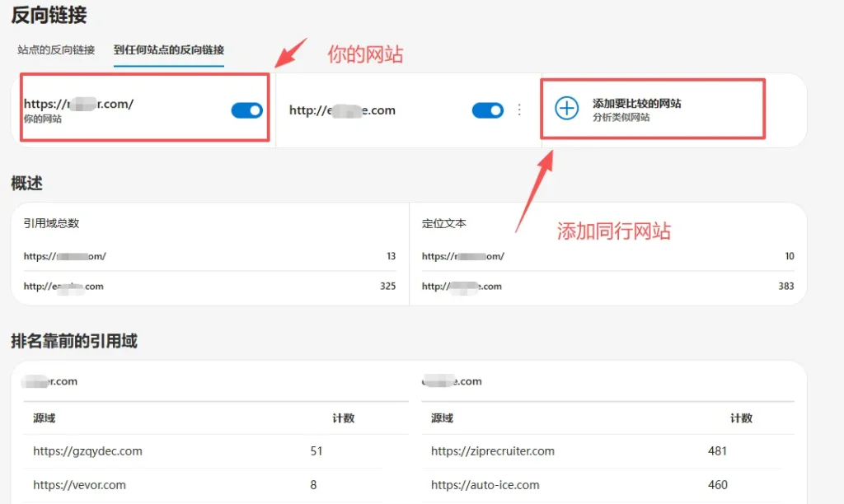The height and width of the screenshot is (504, 844).
Task: Click the 源域 header in the right table
Action: [442, 418]
